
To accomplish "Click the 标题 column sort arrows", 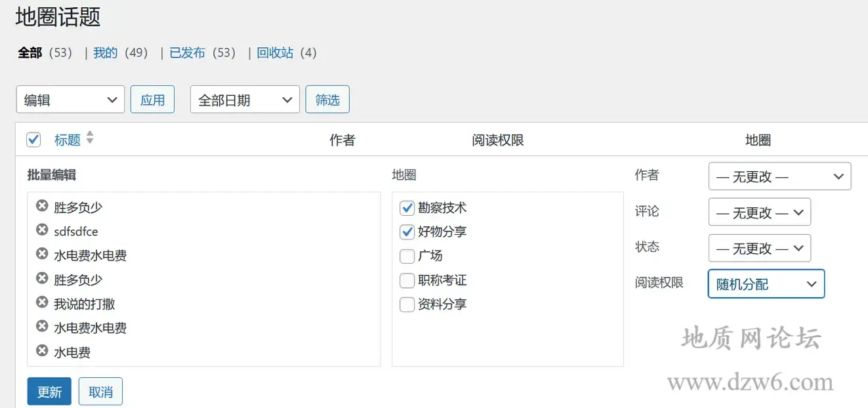I will 89,139.
